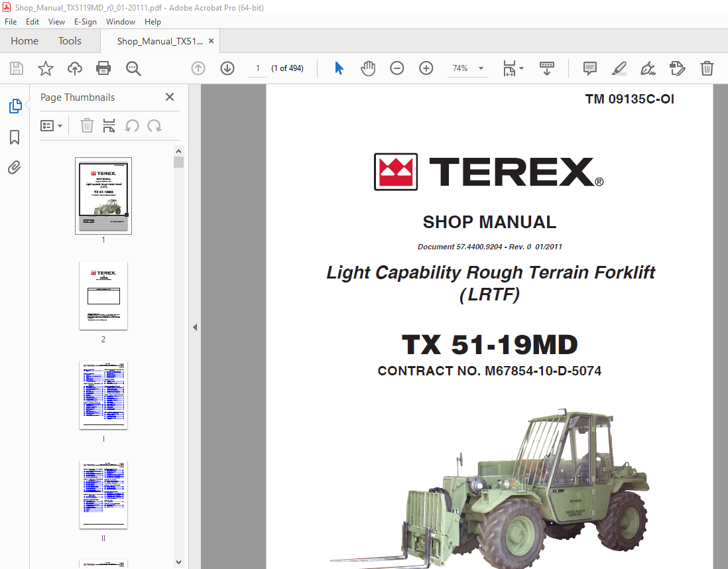Screen dimensions: 728x569
Task: Go to previous page arrow
Action: tap(198, 68)
